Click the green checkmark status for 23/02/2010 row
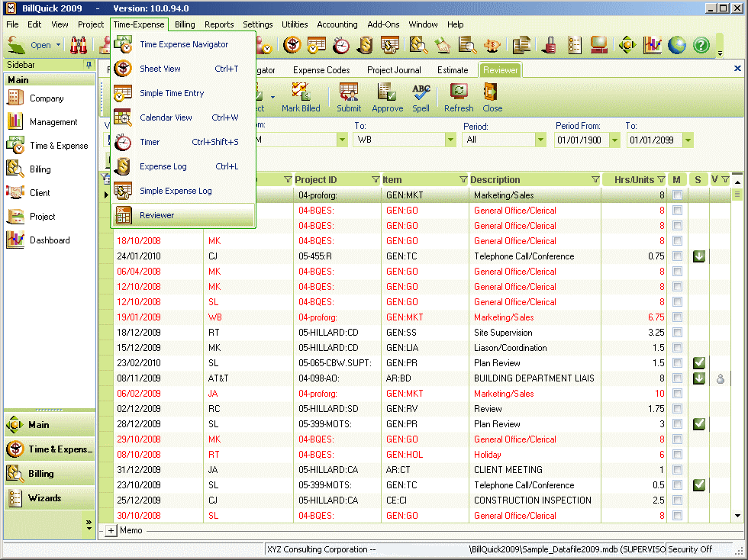The image size is (748, 560). (x=699, y=363)
